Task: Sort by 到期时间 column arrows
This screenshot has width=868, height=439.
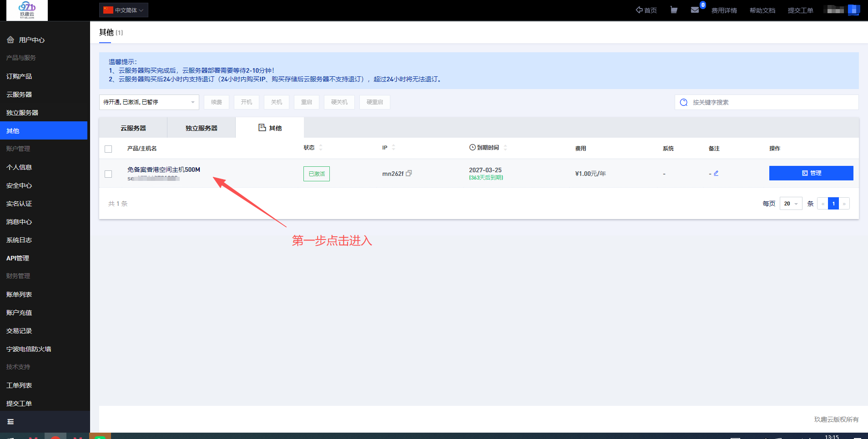Action: click(x=505, y=148)
